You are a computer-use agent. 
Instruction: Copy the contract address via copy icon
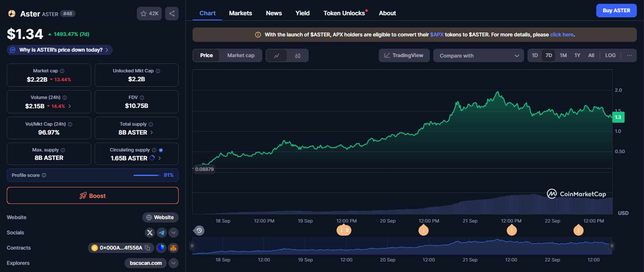(x=147, y=248)
